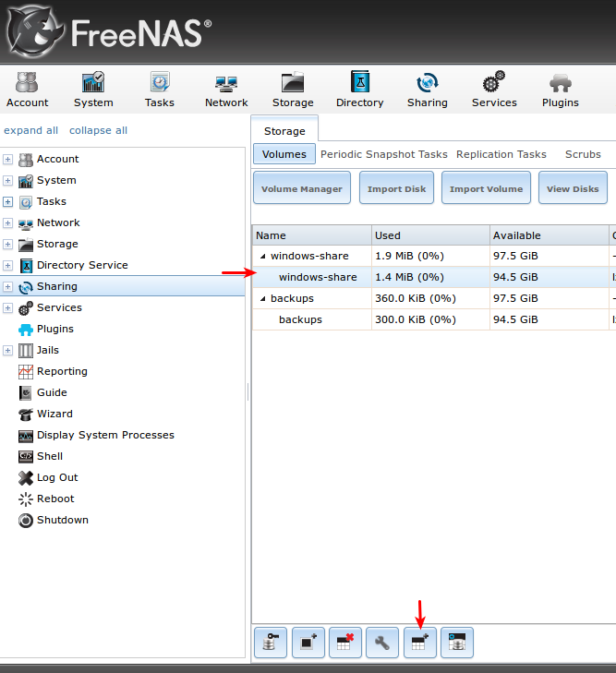Click the Name column header
The width and height of the screenshot is (616, 673).
click(x=311, y=235)
